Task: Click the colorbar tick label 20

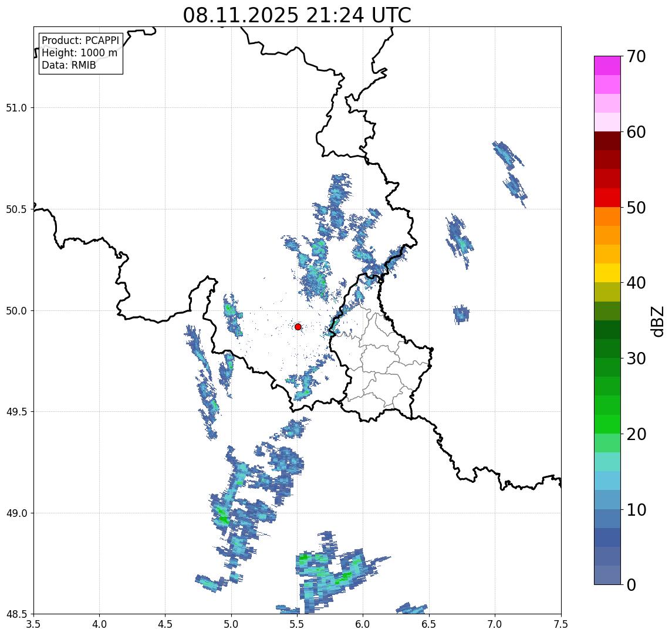Action: pos(636,434)
